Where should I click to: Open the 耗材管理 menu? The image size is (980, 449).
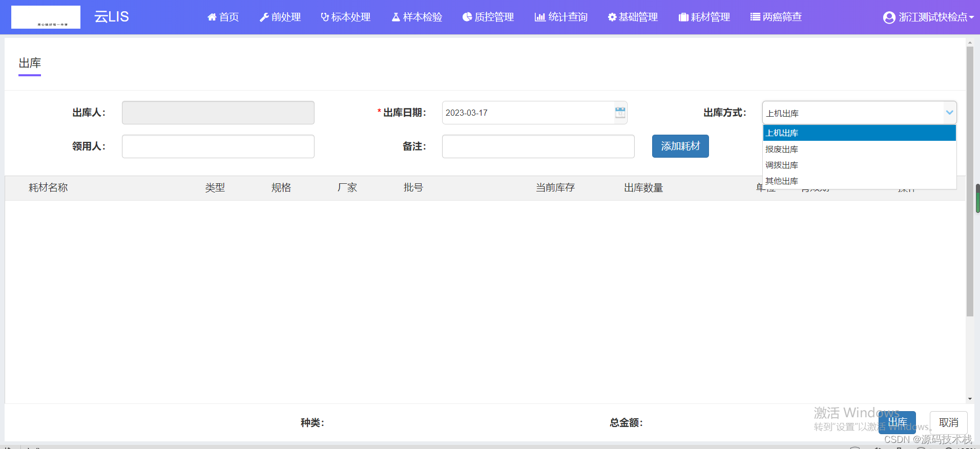[704, 17]
